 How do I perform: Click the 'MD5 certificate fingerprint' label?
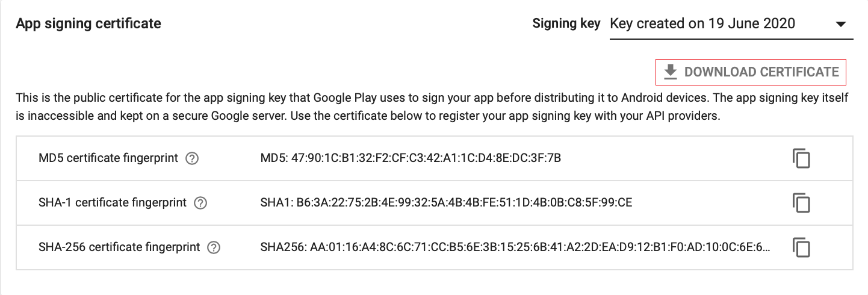[x=108, y=159]
